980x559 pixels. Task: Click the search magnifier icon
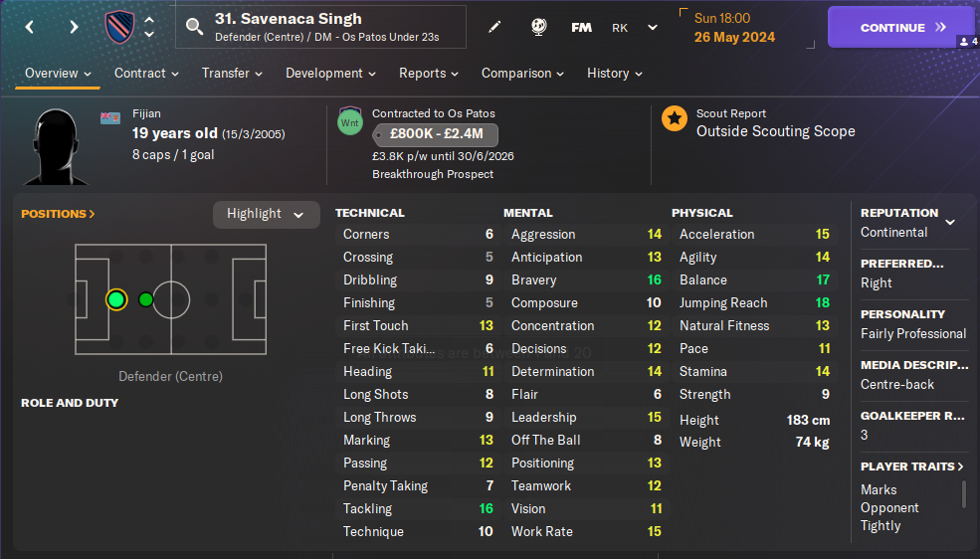194,27
